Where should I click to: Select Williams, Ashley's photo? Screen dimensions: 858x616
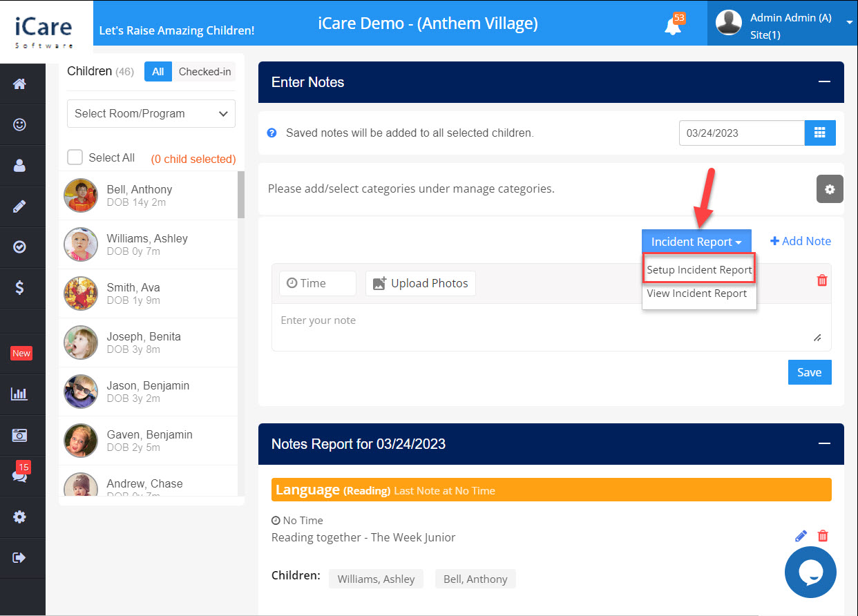point(80,244)
